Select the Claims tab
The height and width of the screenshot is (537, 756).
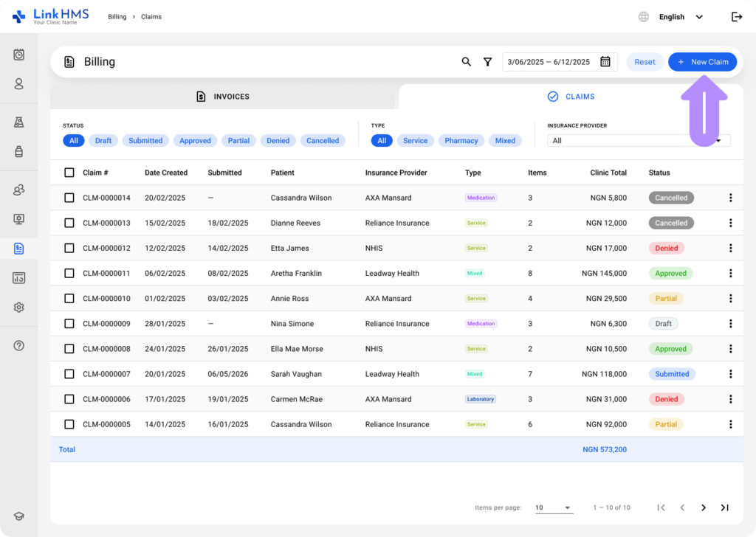(x=571, y=97)
